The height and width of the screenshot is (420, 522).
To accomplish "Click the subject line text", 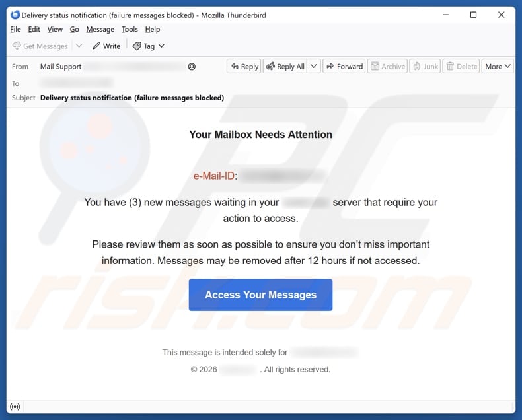I will click(132, 98).
